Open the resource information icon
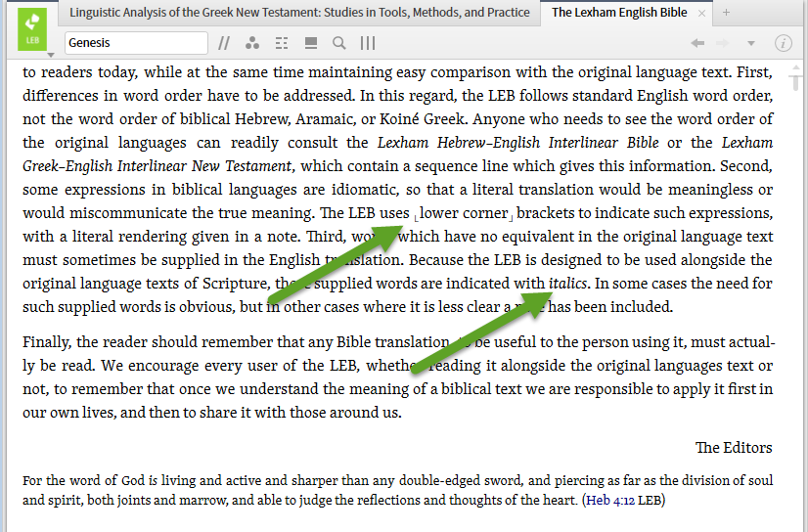808x532 pixels. click(784, 43)
